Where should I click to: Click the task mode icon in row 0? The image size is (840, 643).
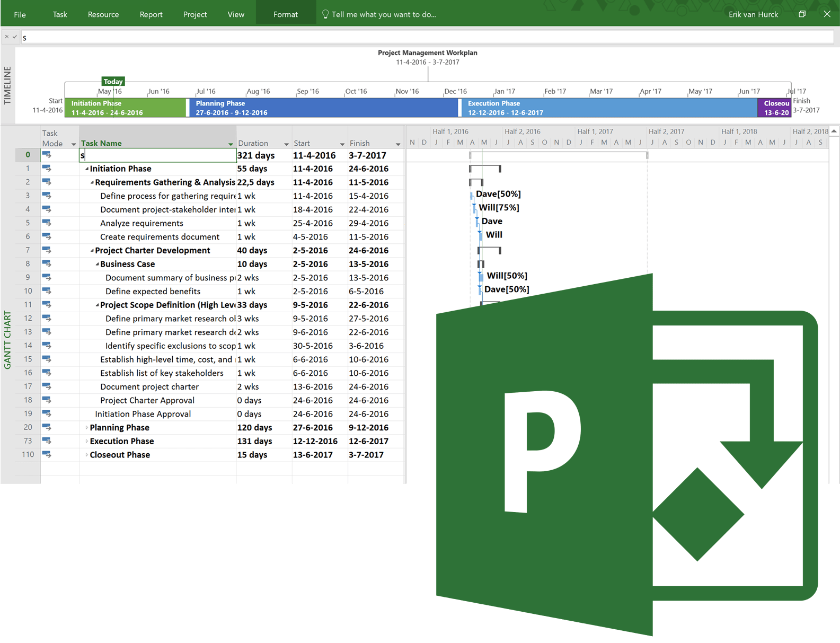[47, 155]
